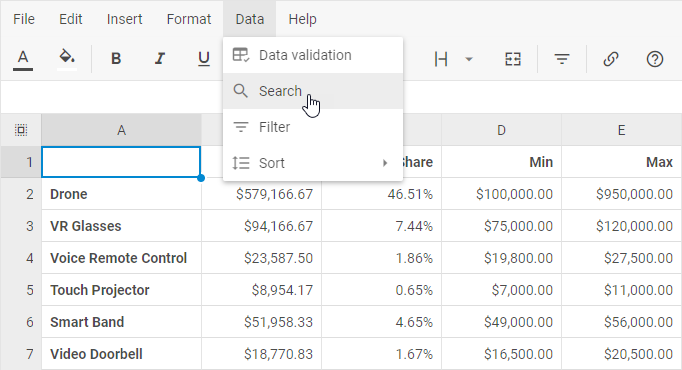Choose Search from the Data menu
Viewport: 682px width, 370px height.
(x=313, y=91)
